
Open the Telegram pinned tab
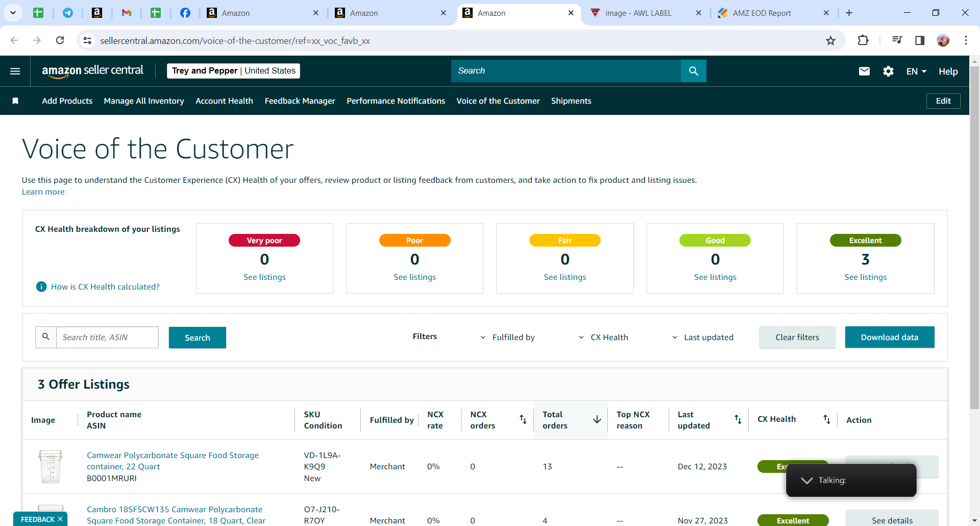click(68, 13)
